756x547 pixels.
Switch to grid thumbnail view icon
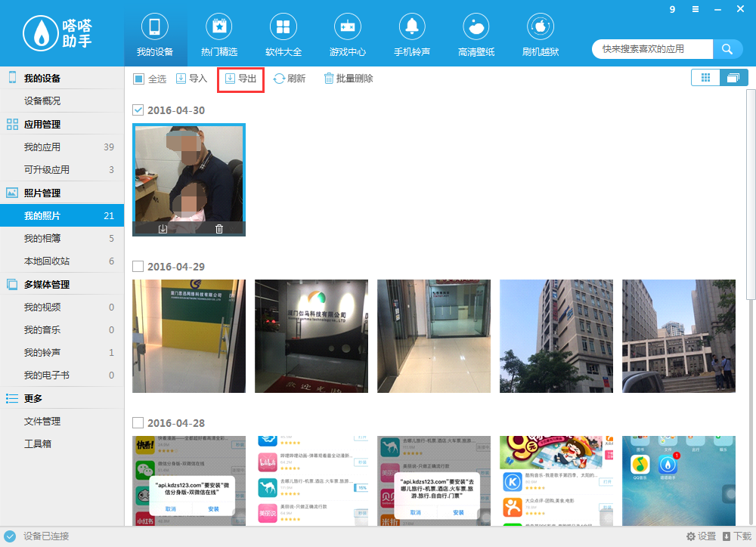click(705, 78)
